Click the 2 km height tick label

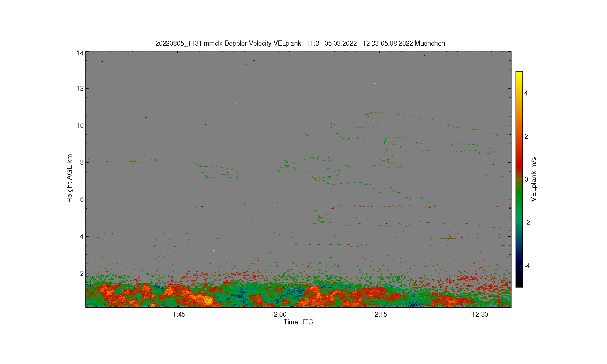[82, 273]
